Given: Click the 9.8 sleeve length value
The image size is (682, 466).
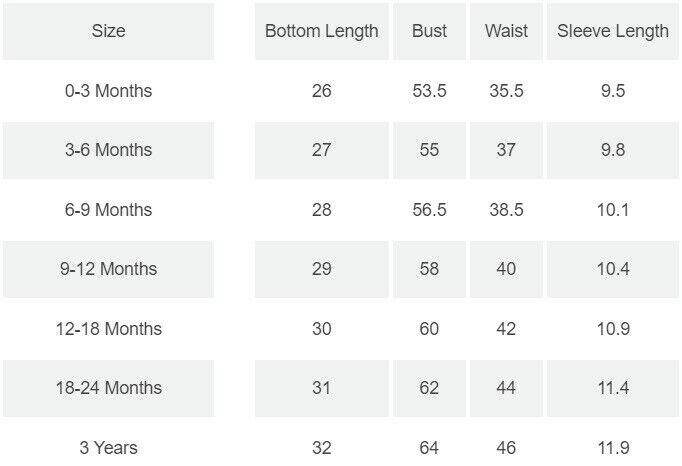Looking at the screenshot, I should (613, 150).
